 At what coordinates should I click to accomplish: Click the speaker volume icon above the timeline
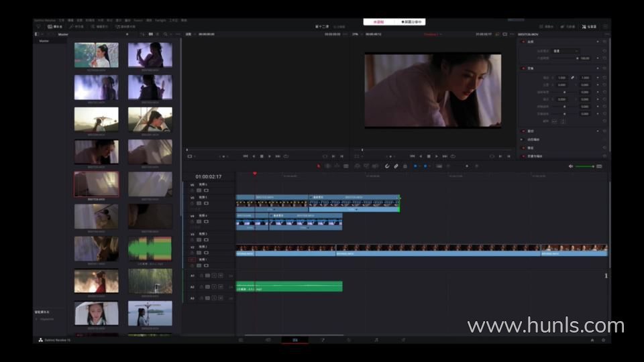coord(571,166)
